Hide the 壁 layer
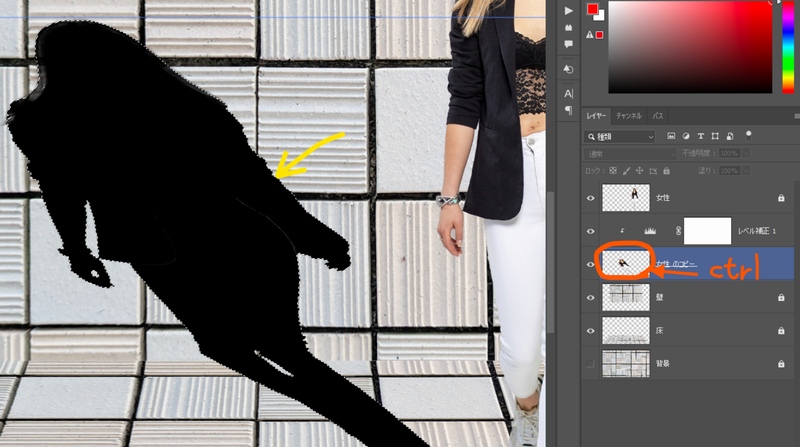 point(590,297)
